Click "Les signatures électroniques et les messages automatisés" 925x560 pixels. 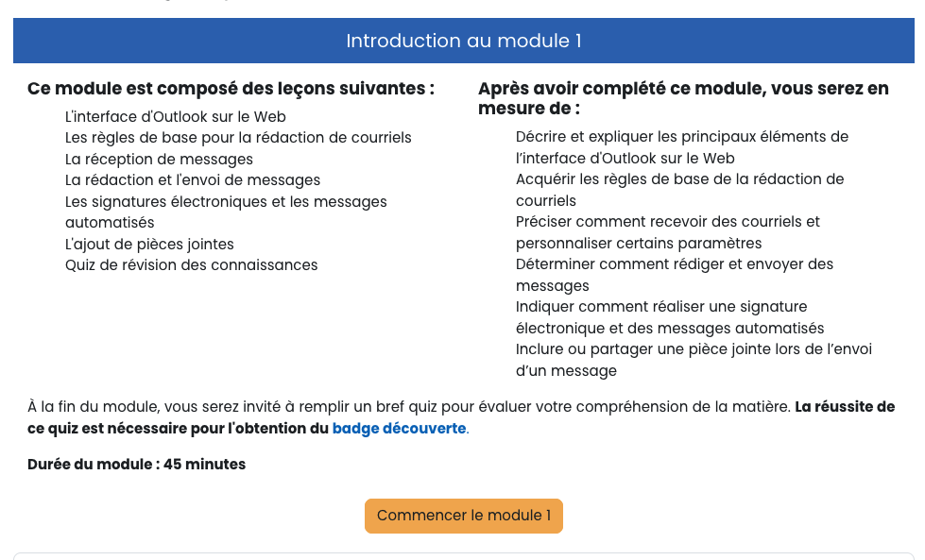point(225,201)
